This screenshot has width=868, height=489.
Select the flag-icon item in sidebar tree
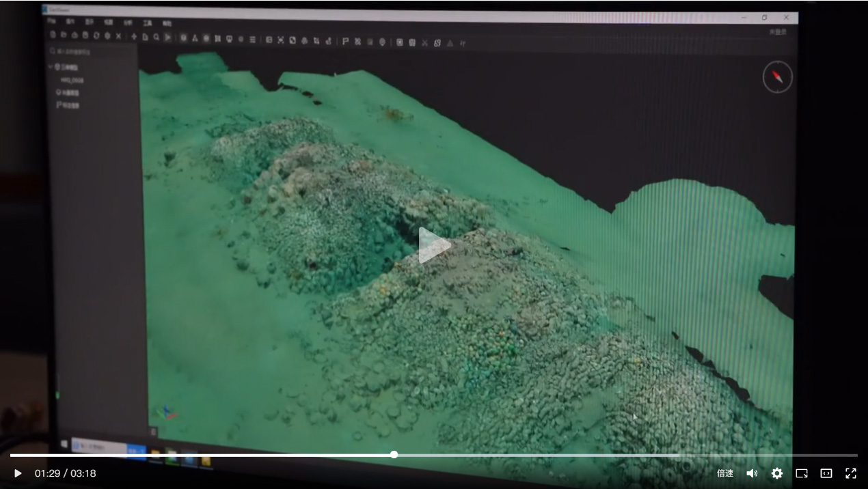68,105
